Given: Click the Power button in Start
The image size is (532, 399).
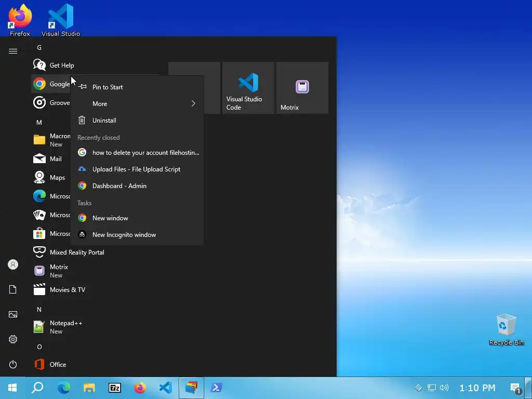Looking at the screenshot, I should click(13, 364).
